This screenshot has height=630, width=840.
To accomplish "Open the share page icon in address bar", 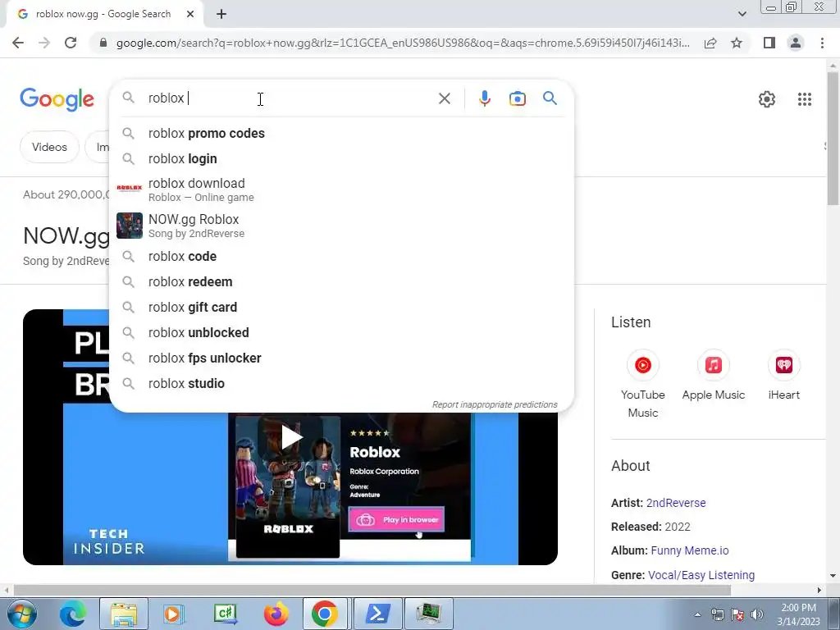I will [710, 43].
